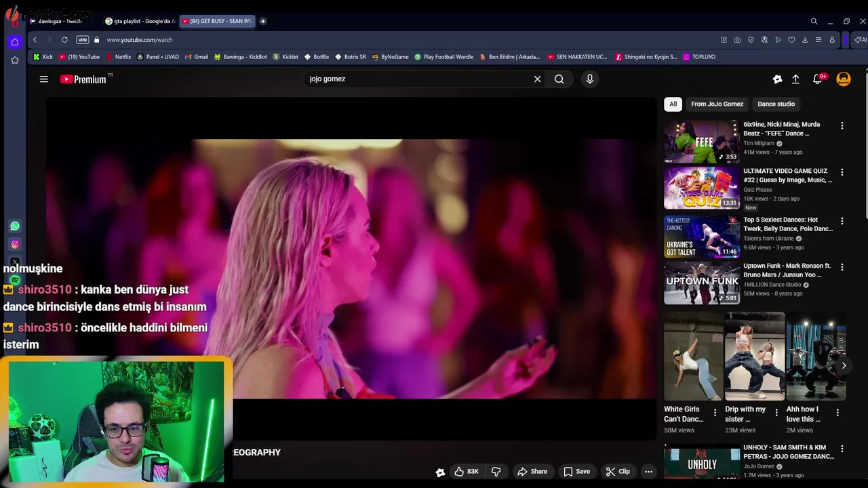Go back with browser back arrow
868x488 pixels.
(35, 40)
